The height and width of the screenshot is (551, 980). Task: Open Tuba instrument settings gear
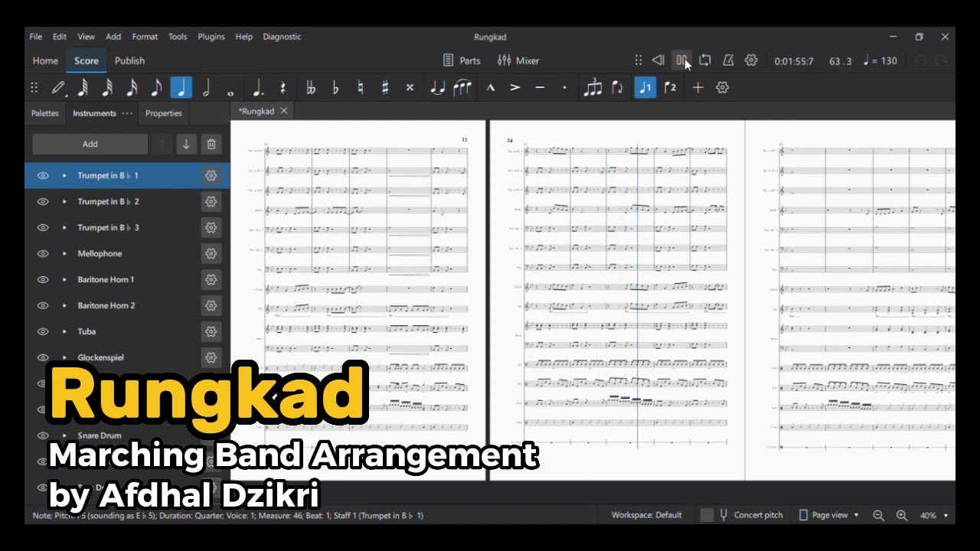coord(211,331)
